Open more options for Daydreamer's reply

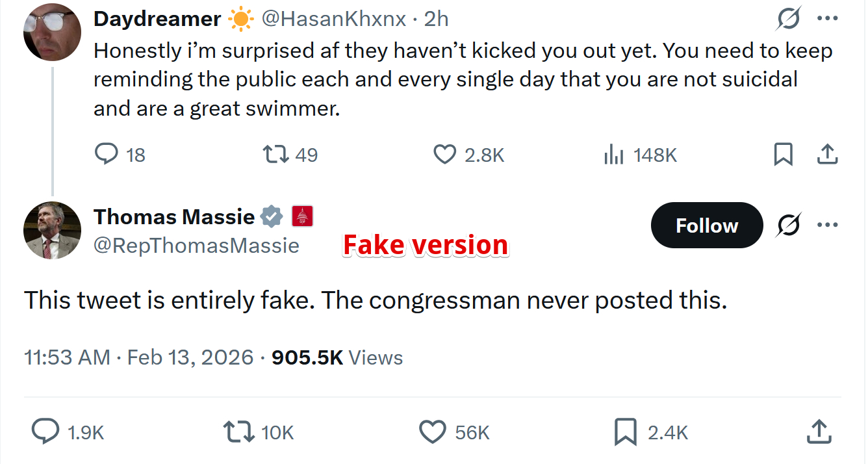pyautogui.click(x=827, y=19)
